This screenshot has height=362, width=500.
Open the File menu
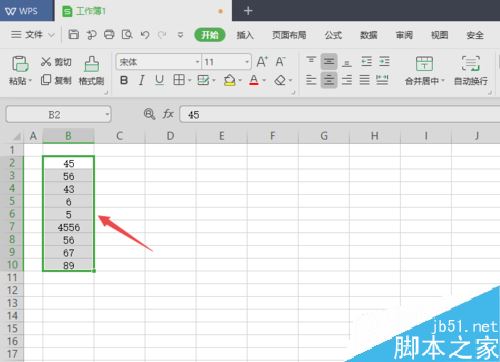pyautogui.click(x=33, y=35)
